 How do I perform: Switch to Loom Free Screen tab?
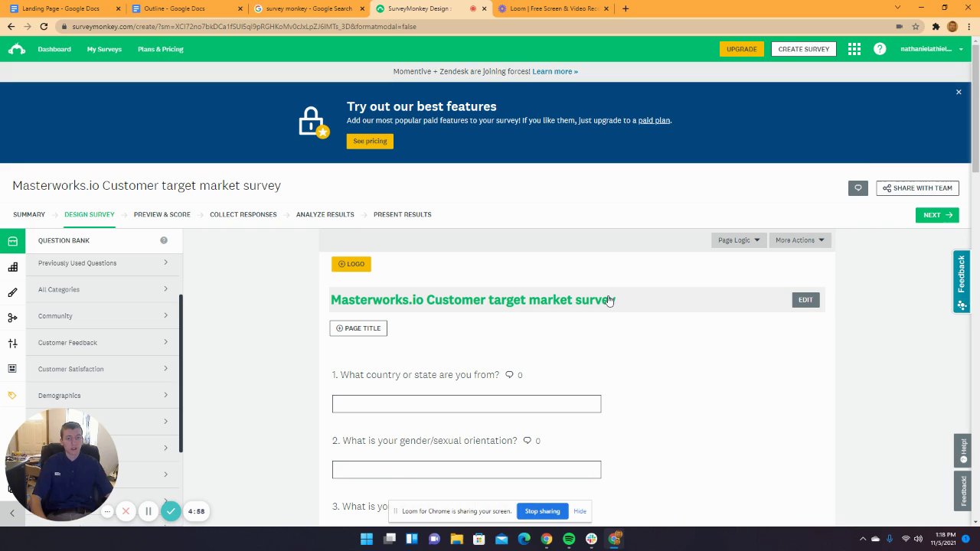click(553, 8)
